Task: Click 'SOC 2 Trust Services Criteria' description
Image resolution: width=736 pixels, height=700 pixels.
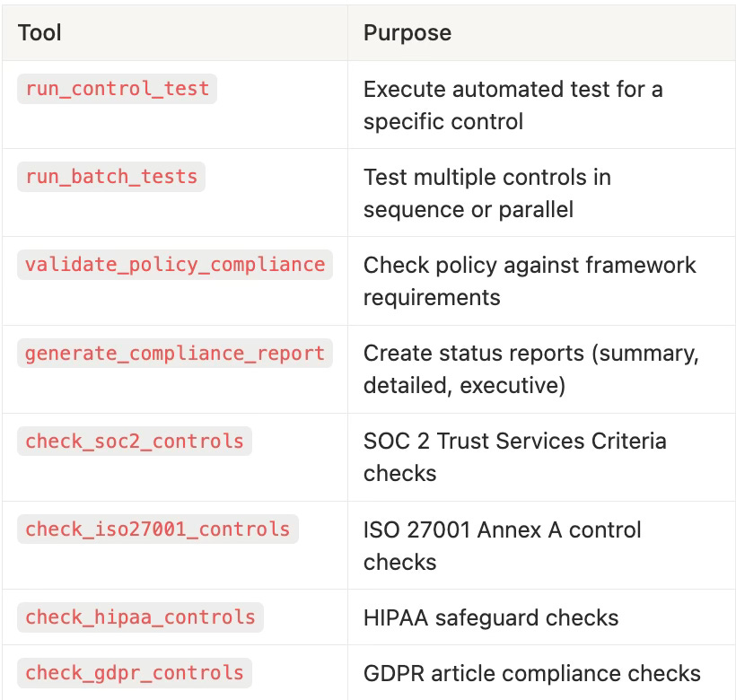Action: pos(514,442)
